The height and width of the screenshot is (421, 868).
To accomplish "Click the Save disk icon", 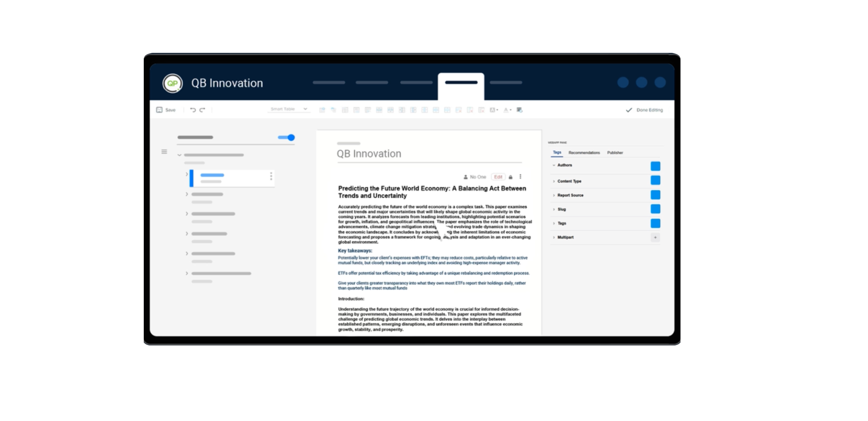I will click(x=159, y=110).
